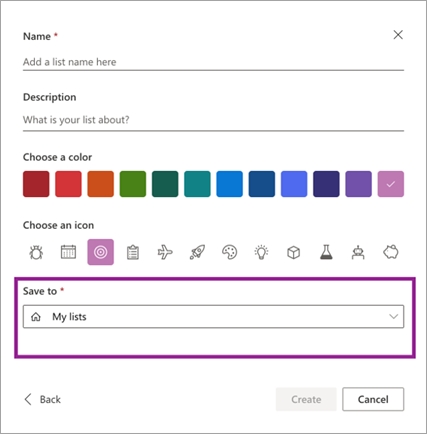
Task: Choose the robot icon
Action: [x=358, y=252]
